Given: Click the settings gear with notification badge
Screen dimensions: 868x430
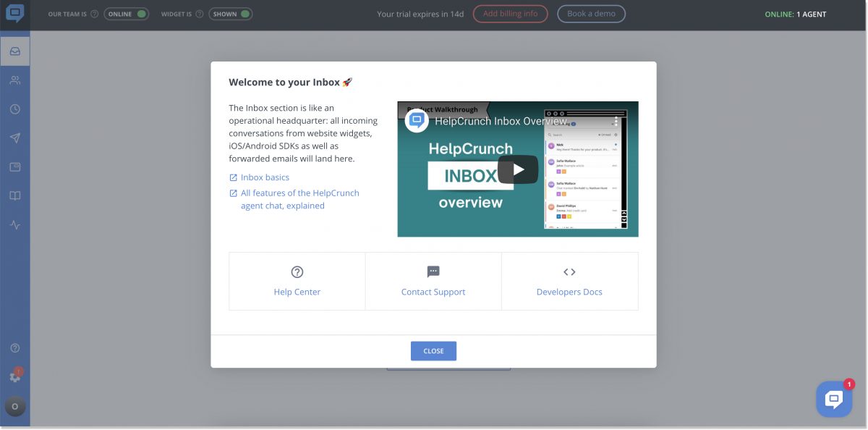Looking at the screenshot, I should 14,376.
